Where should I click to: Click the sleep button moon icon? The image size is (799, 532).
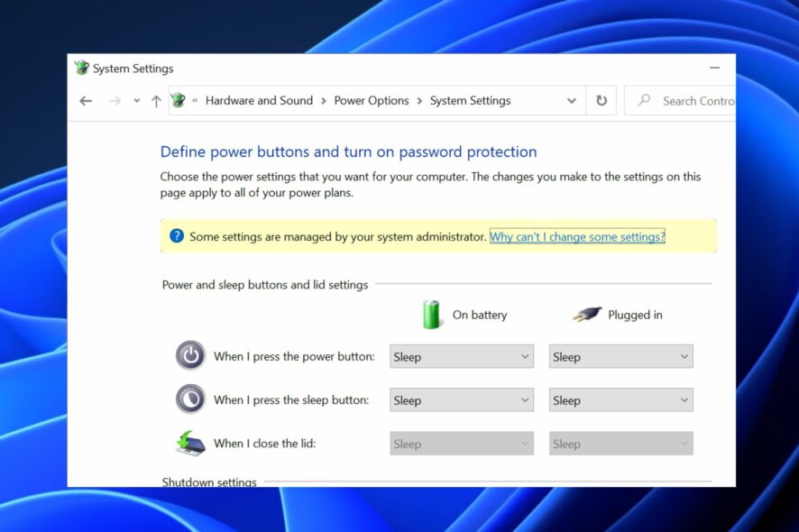[190, 399]
